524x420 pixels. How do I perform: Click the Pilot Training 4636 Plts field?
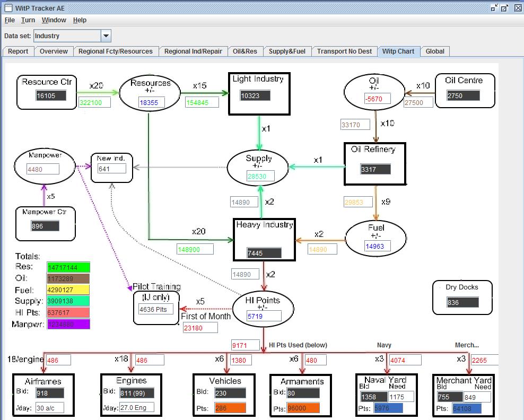point(156,309)
